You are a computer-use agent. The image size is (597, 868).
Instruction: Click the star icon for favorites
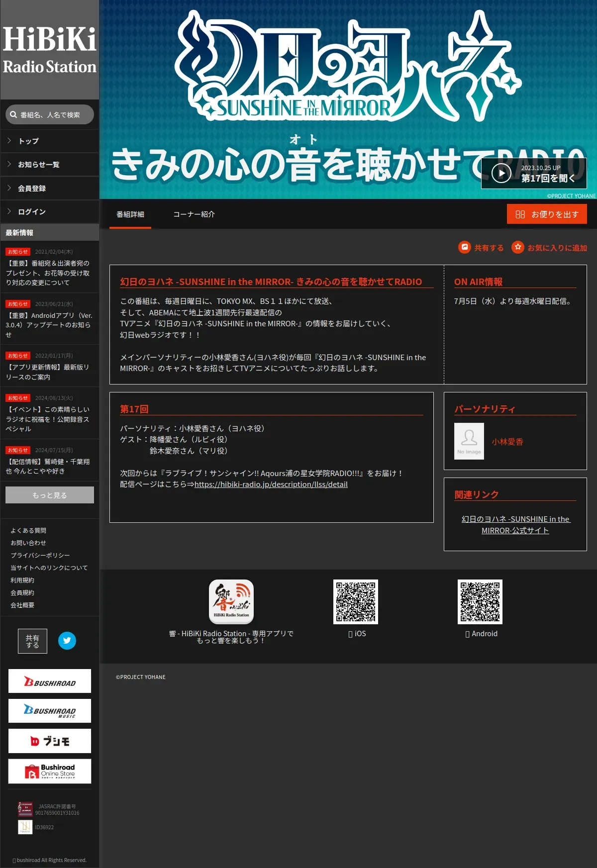pos(518,247)
